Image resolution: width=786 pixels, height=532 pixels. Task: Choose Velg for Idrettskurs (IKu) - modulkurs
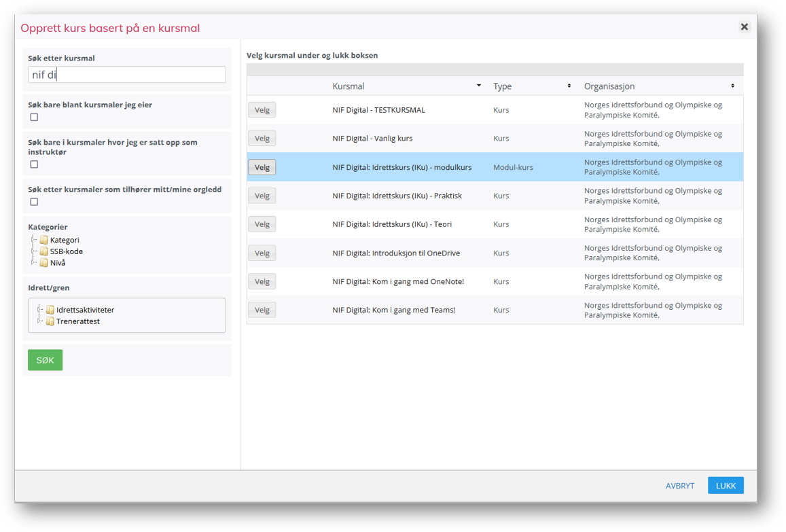(262, 167)
